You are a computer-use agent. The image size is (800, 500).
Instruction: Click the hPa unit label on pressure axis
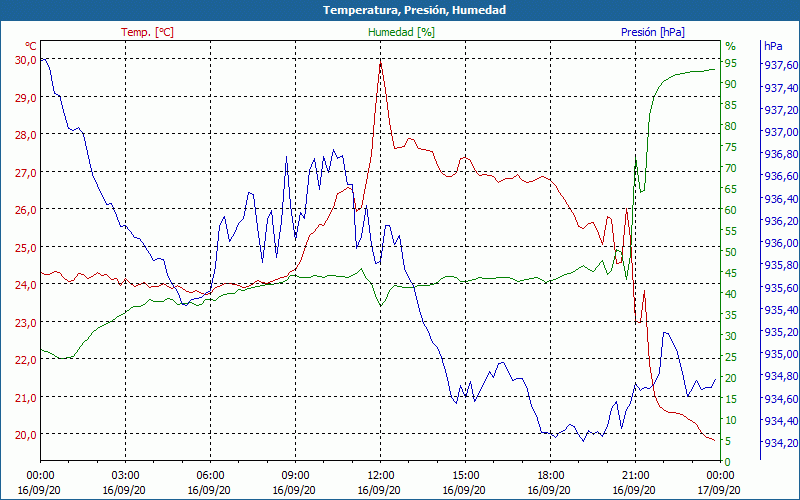point(773,46)
